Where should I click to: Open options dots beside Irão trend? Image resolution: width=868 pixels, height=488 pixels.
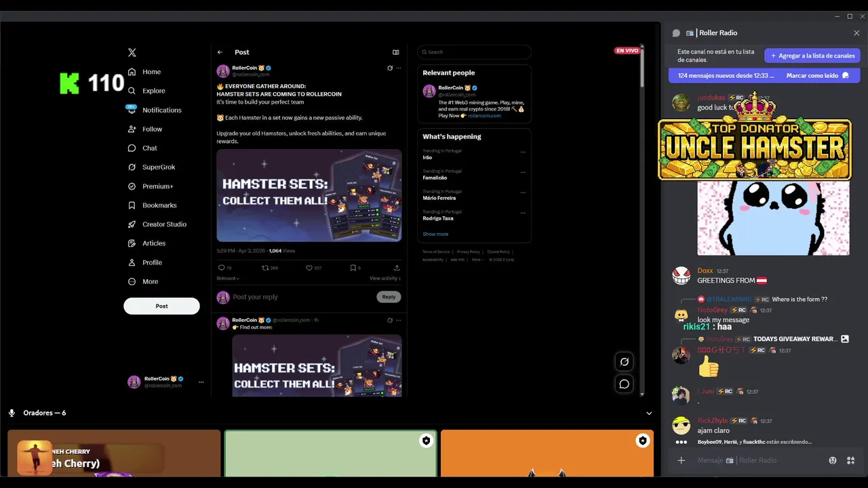[x=523, y=152]
